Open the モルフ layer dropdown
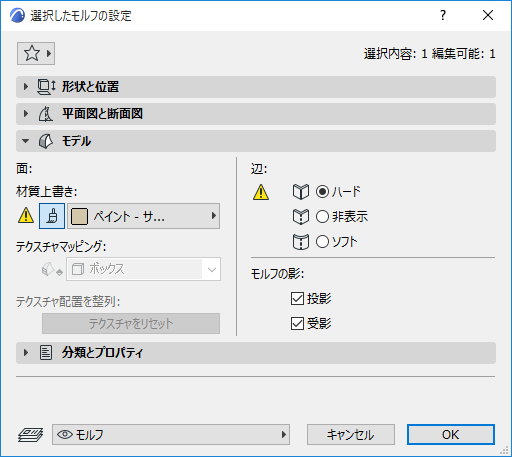This screenshot has height=457, width=512. pos(171,435)
